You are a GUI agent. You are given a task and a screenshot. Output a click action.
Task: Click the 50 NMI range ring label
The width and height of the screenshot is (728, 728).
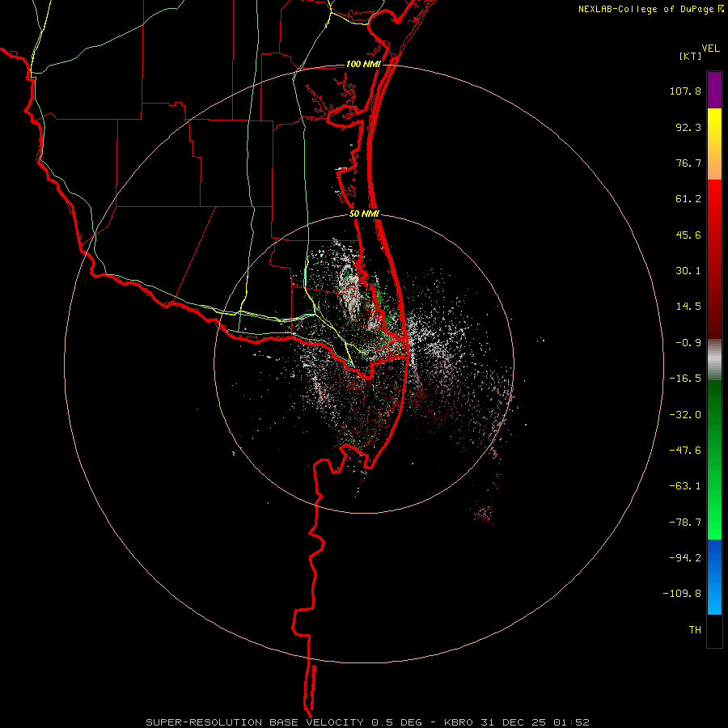click(x=365, y=214)
